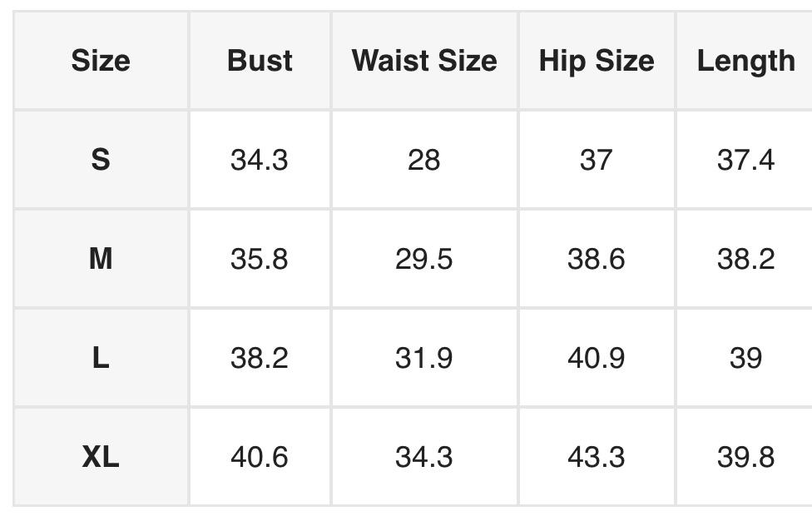Click hip value 37 for size S

pos(597,159)
